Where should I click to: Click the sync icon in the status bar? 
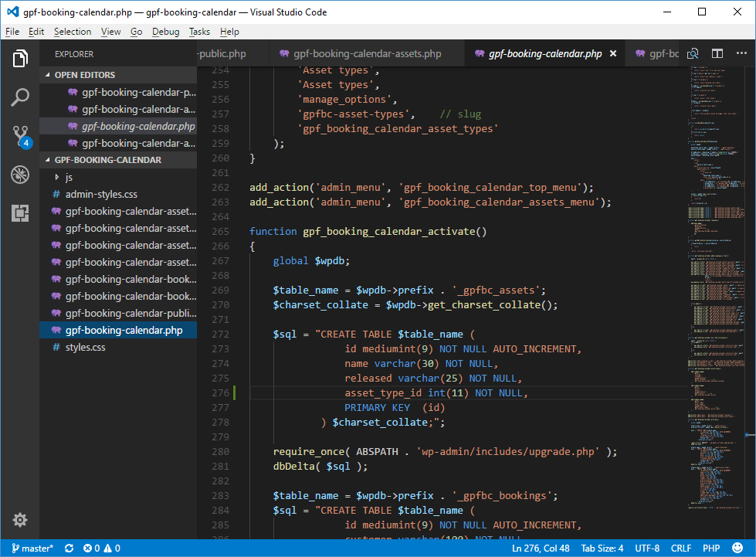pos(68,548)
